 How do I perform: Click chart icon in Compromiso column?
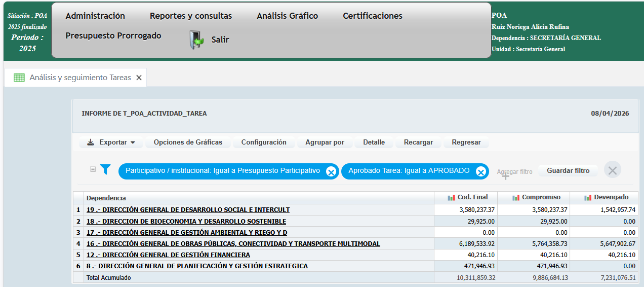coord(516,198)
